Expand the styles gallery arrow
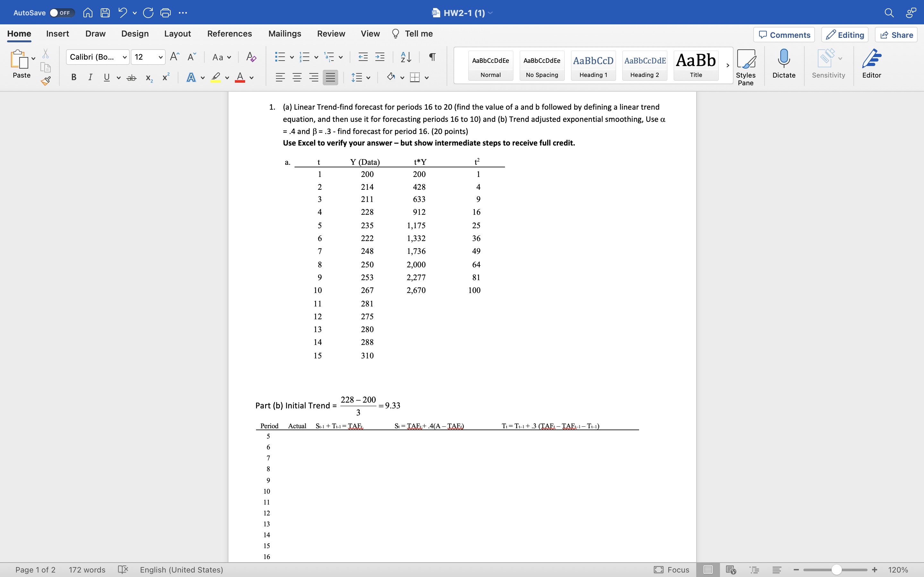The width and height of the screenshot is (924, 577). [728, 65]
